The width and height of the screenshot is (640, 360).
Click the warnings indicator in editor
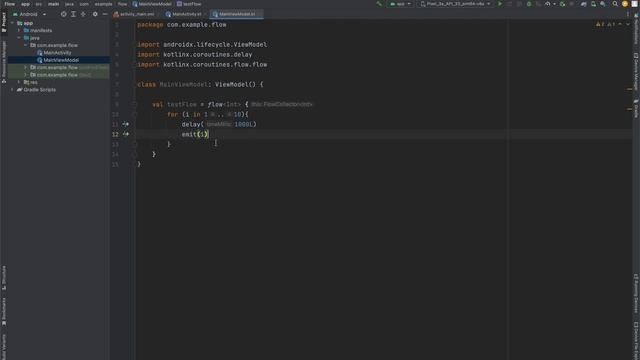click(606, 24)
